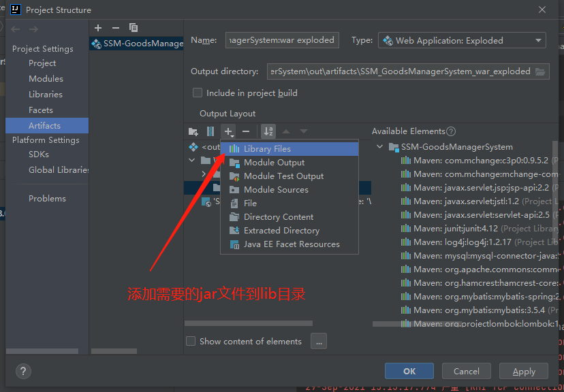Select Maven: com.mchange:c3p0:0.9.5.2 library
Image resolution: width=564 pixels, height=392 pixels.
pos(480,160)
